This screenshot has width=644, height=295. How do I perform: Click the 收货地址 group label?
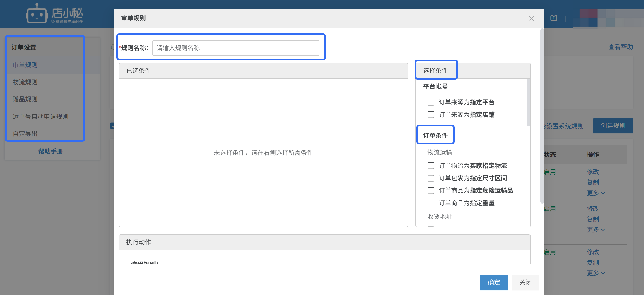pos(440,217)
